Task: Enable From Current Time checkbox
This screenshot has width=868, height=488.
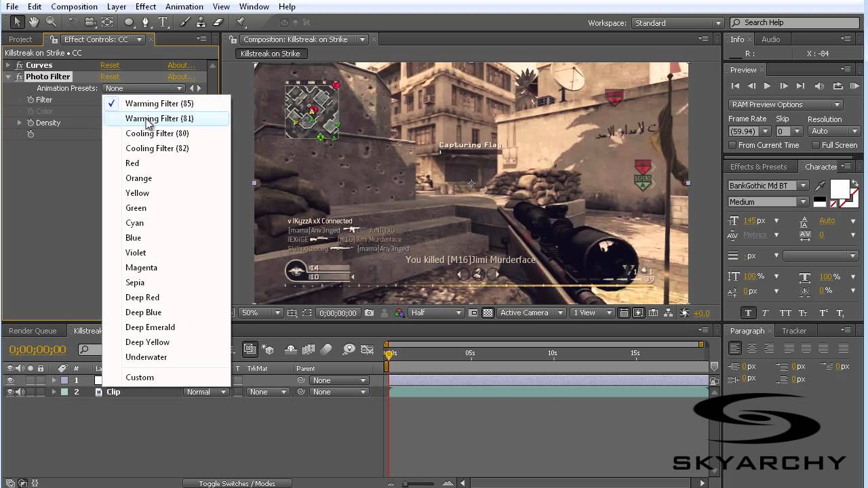Action: tap(732, 145)
